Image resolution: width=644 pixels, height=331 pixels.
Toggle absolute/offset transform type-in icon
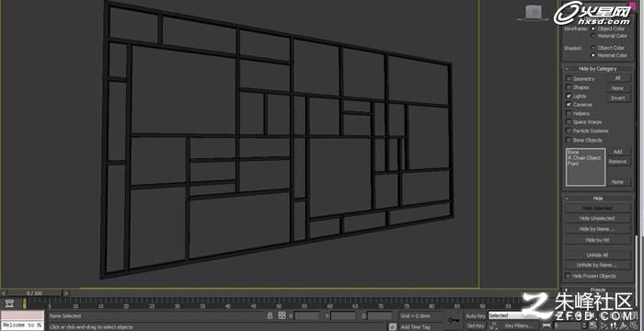click(282, 315)
